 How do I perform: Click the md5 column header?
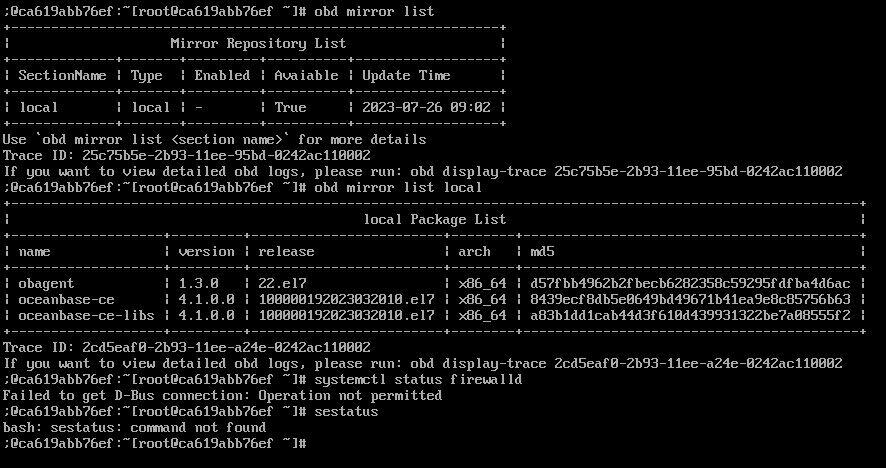[x=542, y=252]
